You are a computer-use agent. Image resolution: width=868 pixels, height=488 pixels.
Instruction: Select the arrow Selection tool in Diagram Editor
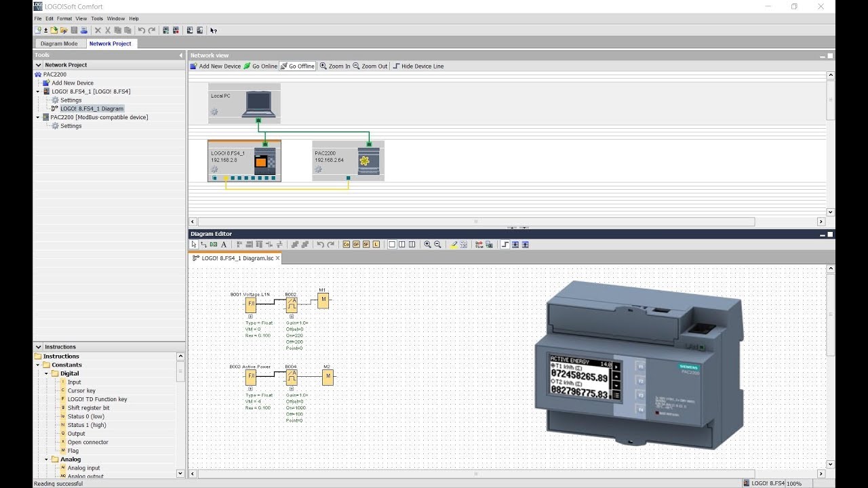click(194, 244)
